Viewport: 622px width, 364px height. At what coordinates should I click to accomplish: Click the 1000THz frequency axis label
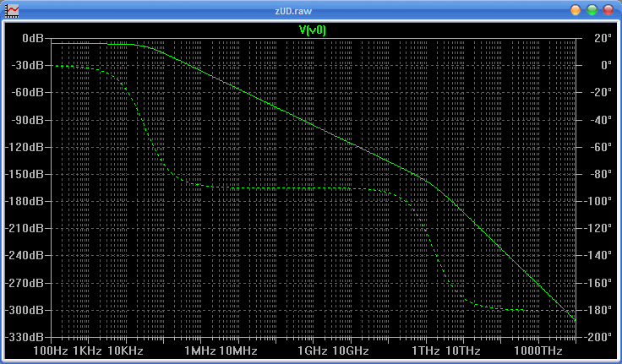pos(538,350)
